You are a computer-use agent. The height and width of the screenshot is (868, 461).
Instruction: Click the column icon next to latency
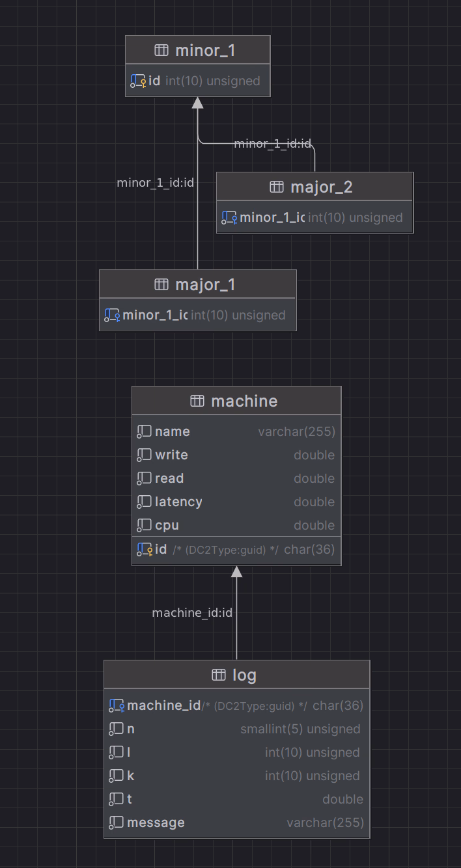(x=145, y=502)
